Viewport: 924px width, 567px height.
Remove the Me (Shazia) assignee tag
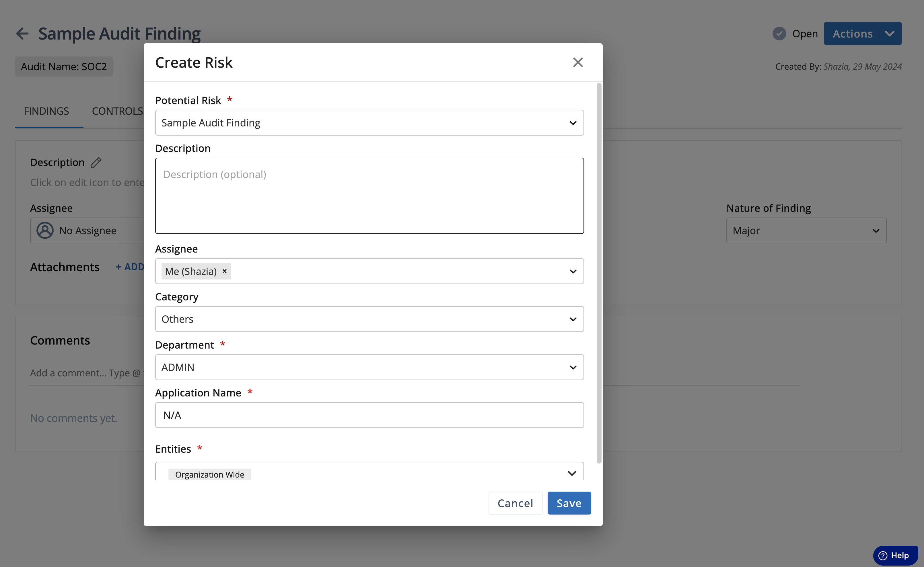[224, 271]
